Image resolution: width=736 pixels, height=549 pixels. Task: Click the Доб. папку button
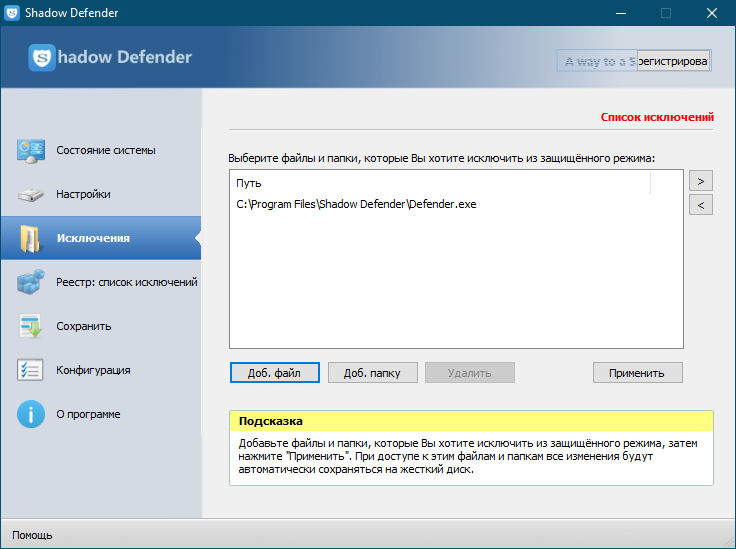(372, 373)
